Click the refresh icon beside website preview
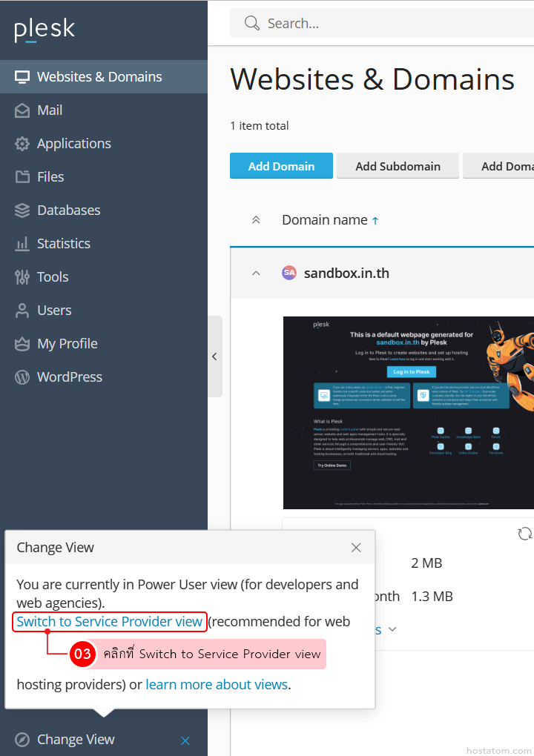Screen dimensions: 534x756 click(x=524, y=534)
